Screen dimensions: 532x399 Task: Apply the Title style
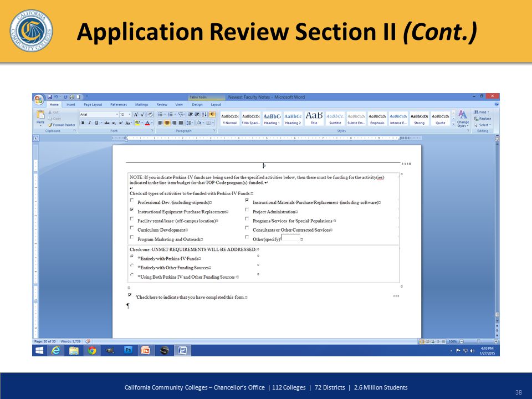(314, 119)
